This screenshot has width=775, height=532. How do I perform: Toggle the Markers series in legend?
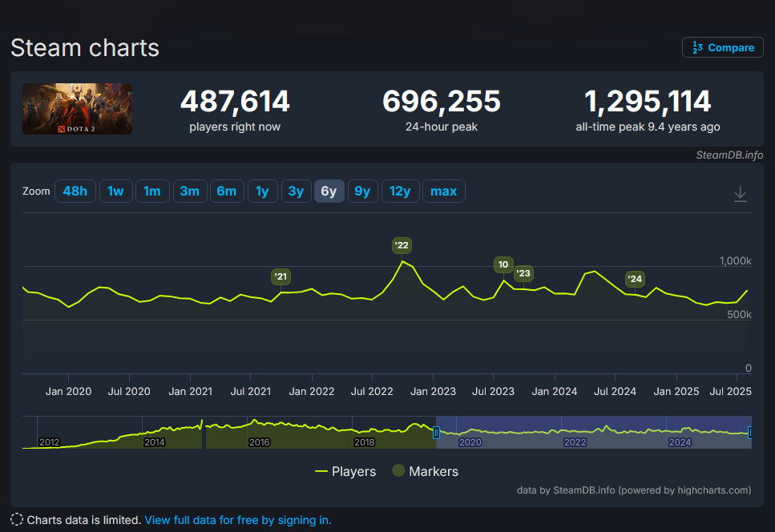(x=426, y=471)
